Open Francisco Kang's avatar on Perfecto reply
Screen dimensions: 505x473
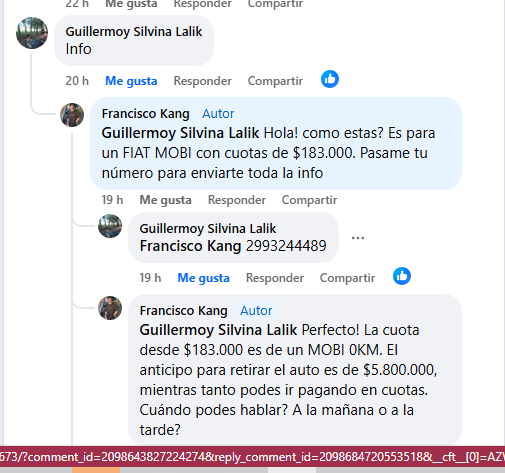[110, 308]
